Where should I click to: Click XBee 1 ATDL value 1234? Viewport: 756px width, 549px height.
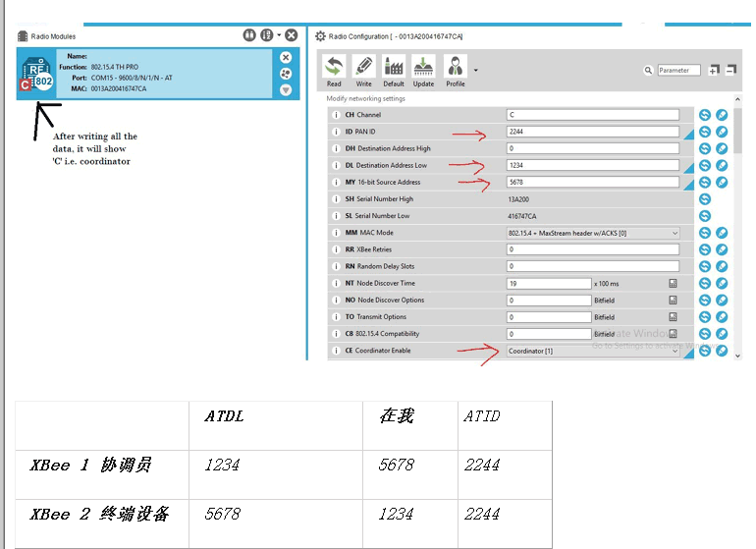(222, 466)
